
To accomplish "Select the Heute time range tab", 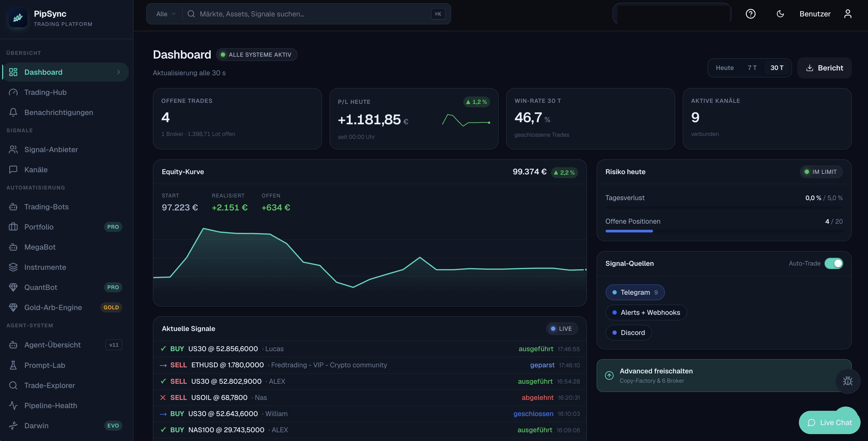I will tap(724, 68).
